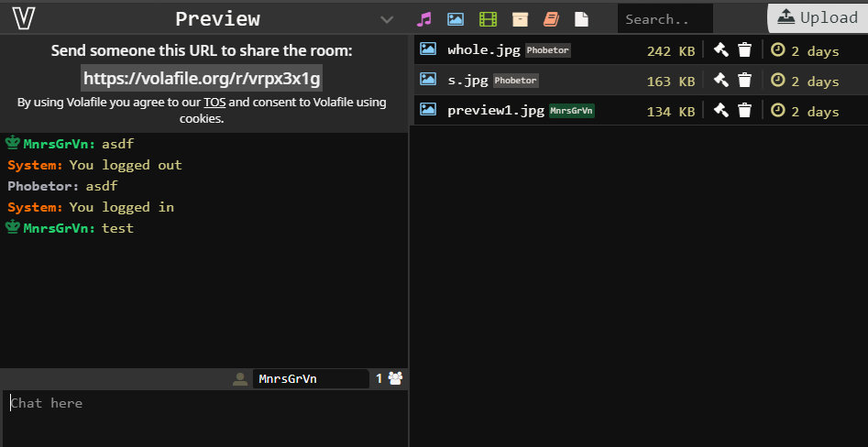Click the Upload button
Screen dimensions: 868x447
817,18
